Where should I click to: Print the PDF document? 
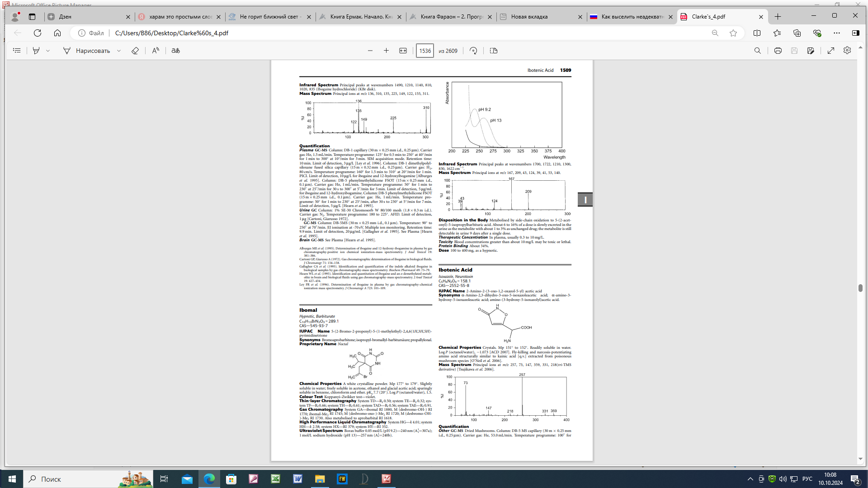coord(778,51)
